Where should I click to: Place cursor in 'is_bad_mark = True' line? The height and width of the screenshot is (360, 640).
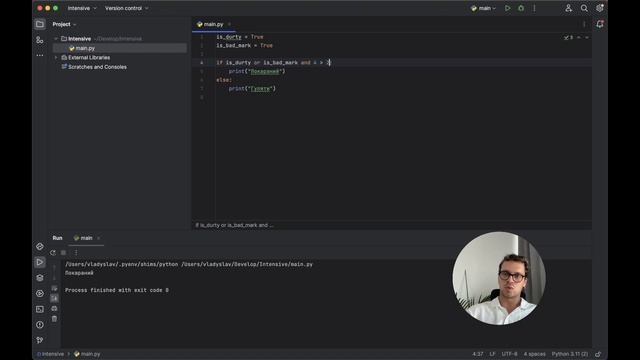(244, 45)
